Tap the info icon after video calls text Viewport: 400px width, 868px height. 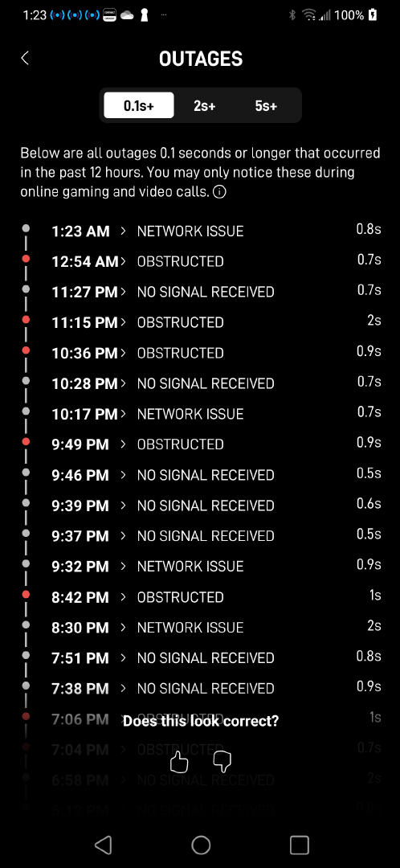(x=219, y=193)
